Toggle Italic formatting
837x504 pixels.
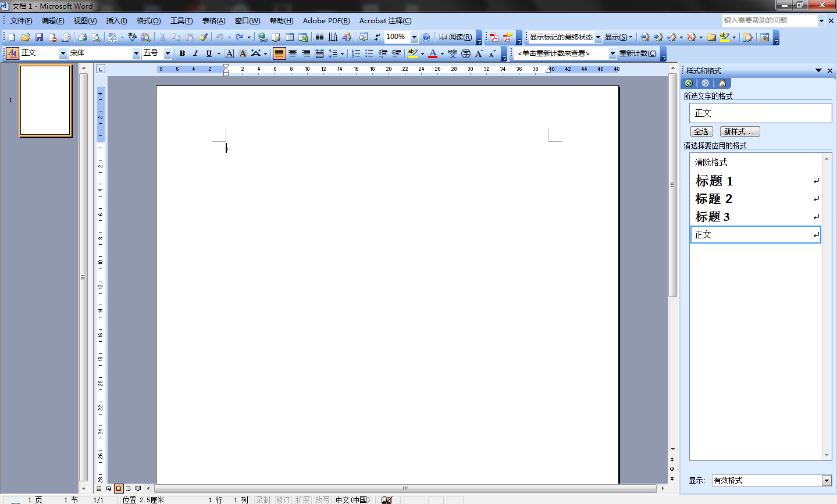pyautogui.click(x=195, y=53)
